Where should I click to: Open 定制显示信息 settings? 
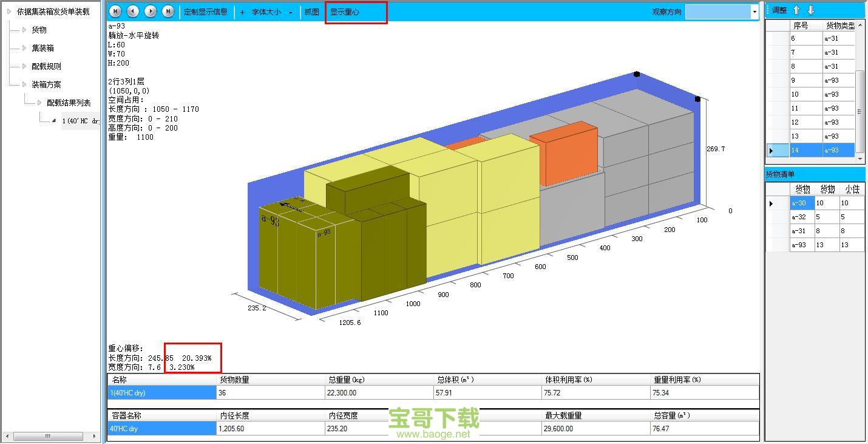(206, 12)
